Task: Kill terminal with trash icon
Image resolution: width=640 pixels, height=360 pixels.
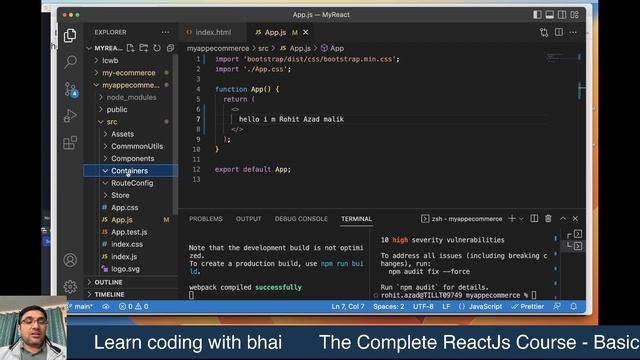Action: tap(548, 219)
